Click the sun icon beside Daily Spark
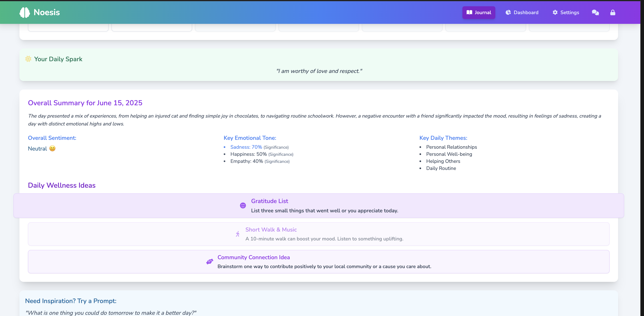Image resolution: width=644 pixels, height=316 pixels. 28,59
